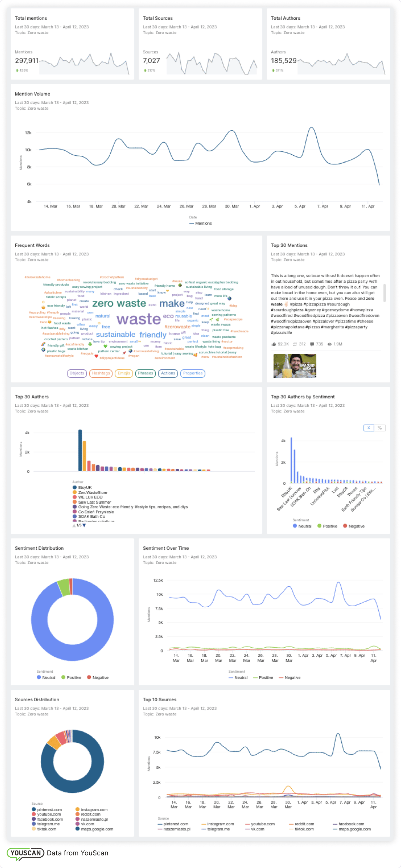Image resolution: width=401 pixels, height=868 pixels.
Task: Select the Hashtags word cloud filter
Action: coord(101,373)
